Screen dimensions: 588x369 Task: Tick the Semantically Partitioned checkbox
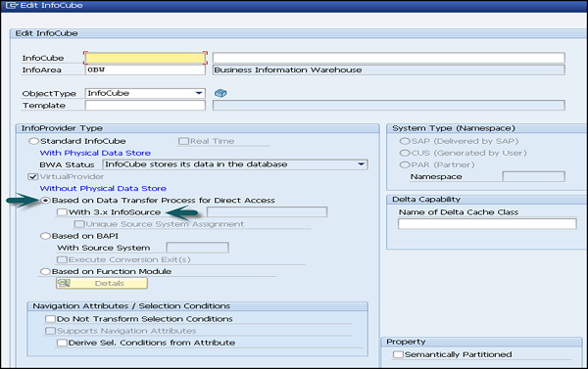[398, 354]
